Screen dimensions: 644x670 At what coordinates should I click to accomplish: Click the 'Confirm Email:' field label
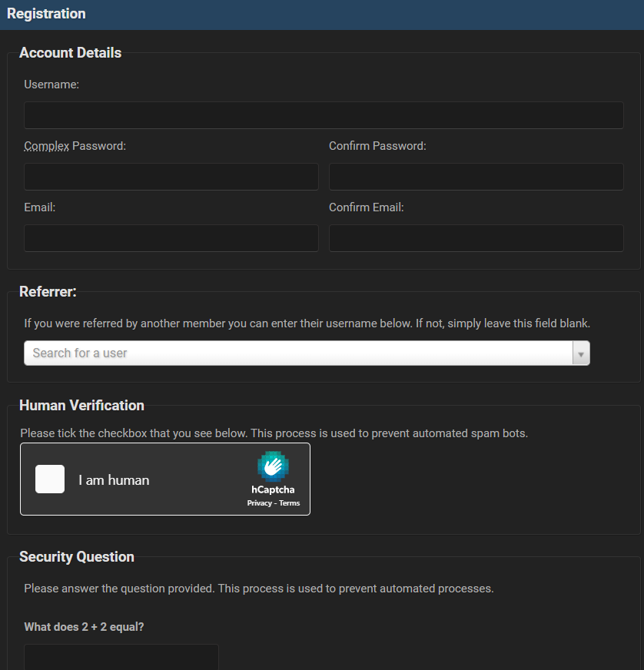point(367,207)
